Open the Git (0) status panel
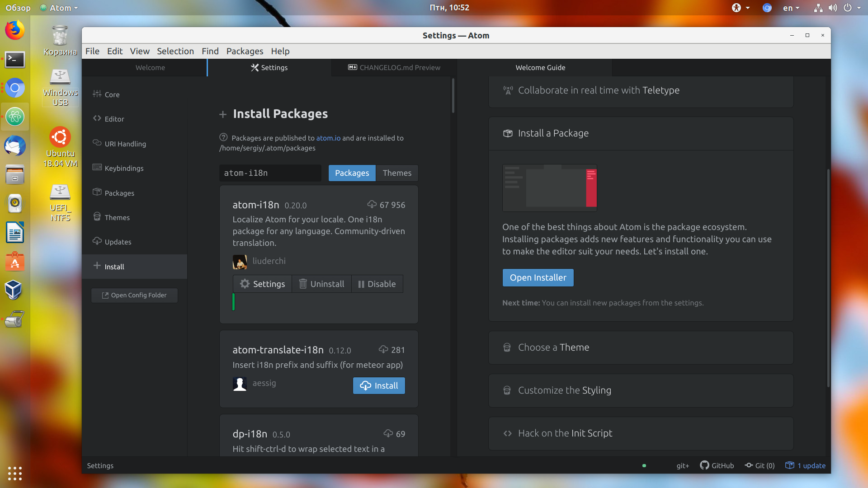The image size is (868, 488). pos(759,465)
